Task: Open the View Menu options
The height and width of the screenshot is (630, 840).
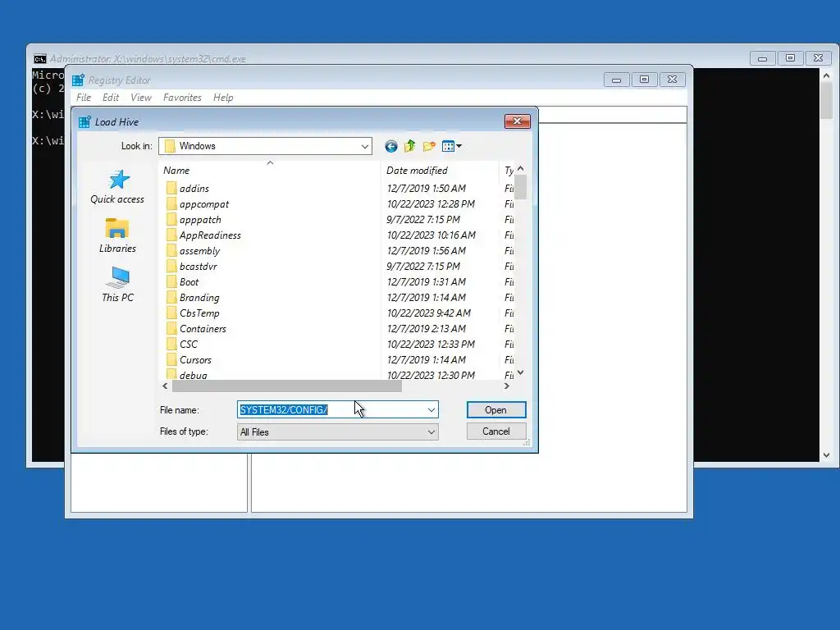Action: (452, 146)
